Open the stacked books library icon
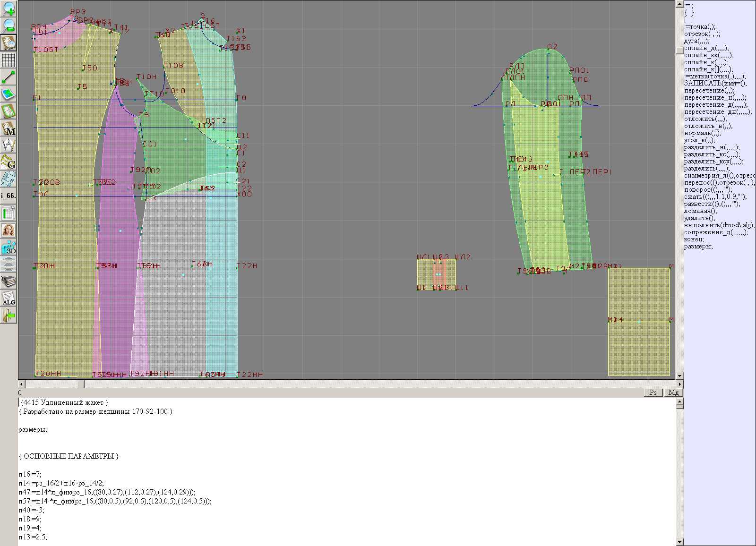The height and width of the screenshot is (546, 756). coord(9,282)
